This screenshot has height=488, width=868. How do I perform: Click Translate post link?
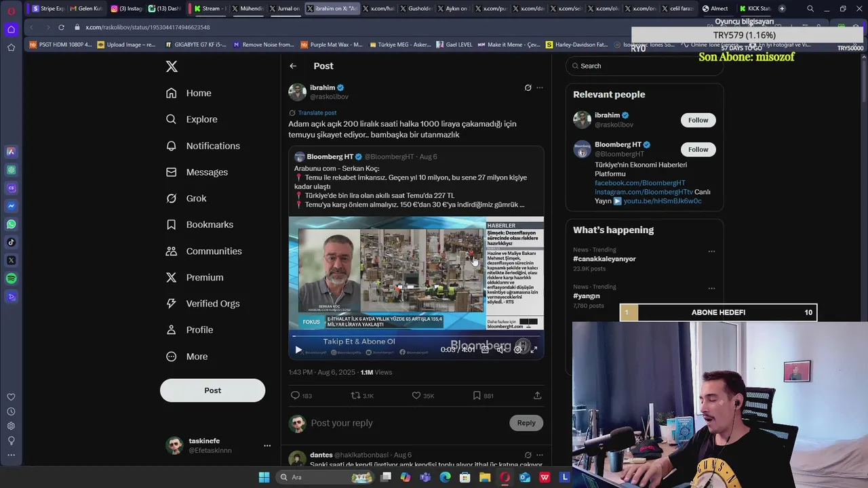coord(317,113)
